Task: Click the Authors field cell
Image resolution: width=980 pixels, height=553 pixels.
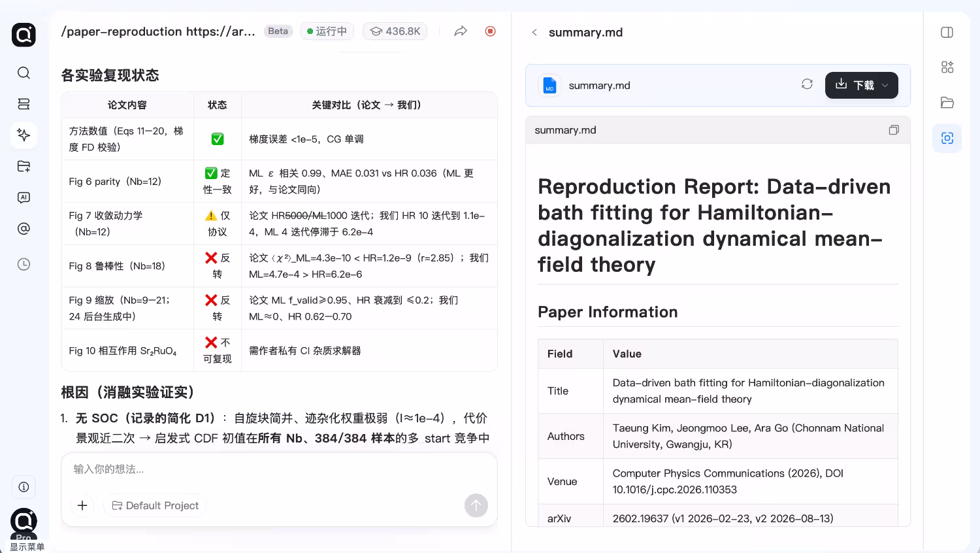Action: pos(570,436)
